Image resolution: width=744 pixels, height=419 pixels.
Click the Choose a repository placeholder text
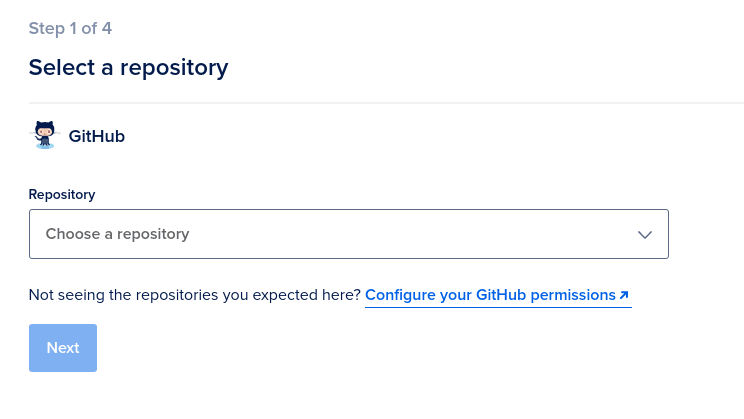pyautogui.click(x=117, y=234)
